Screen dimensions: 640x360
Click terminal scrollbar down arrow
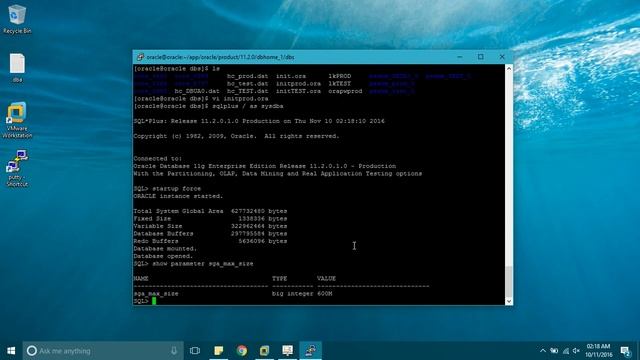tap(509, 301)
